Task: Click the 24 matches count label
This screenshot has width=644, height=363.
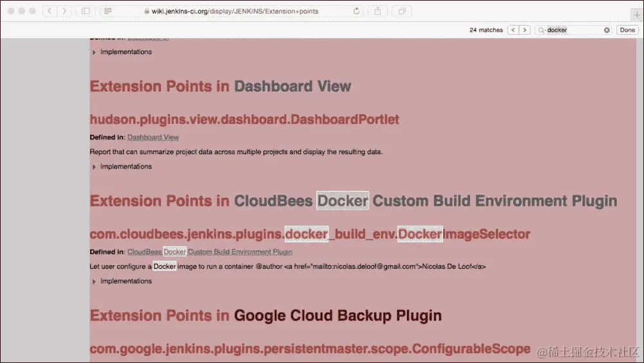Action: pyautogui.click(x=486, y=30)
